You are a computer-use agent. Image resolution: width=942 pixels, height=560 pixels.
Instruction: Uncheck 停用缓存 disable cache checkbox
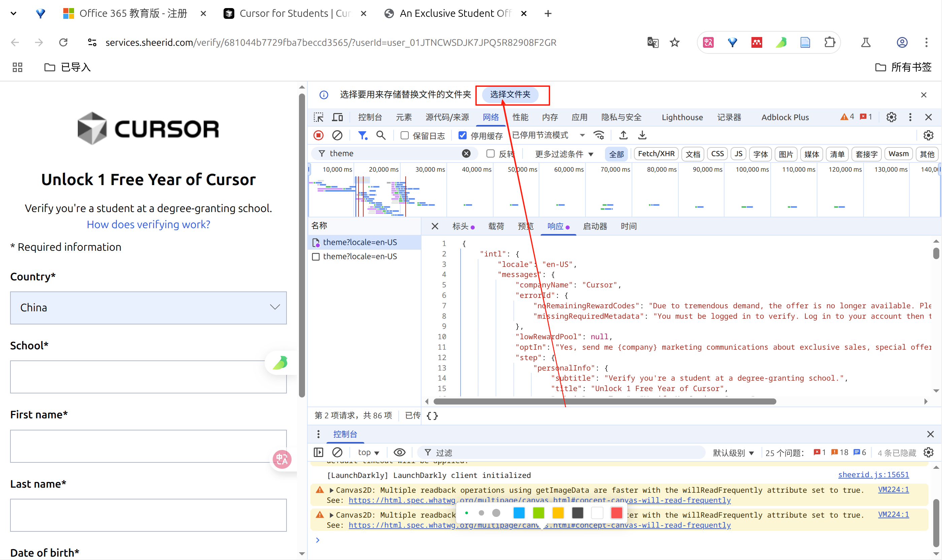(462, 136)
